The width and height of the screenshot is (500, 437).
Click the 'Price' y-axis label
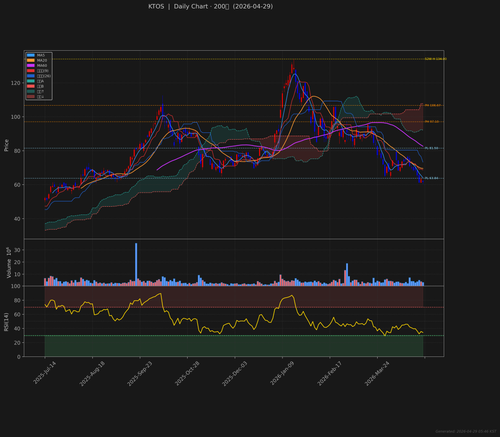pos(6,145)
